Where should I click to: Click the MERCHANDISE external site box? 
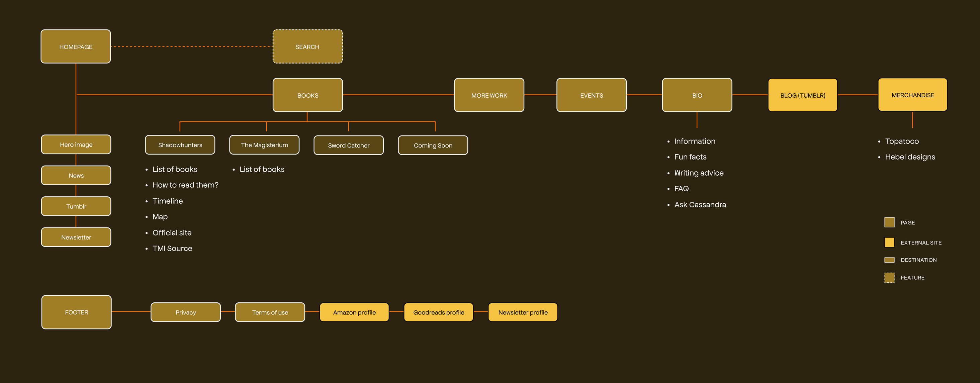coord(913,95)
